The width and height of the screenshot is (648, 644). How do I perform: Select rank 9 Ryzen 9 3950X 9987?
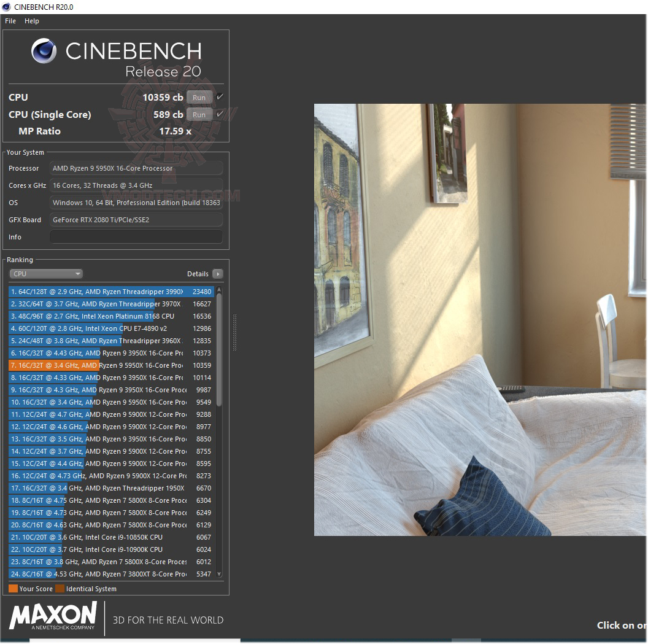tap(111, 390)
